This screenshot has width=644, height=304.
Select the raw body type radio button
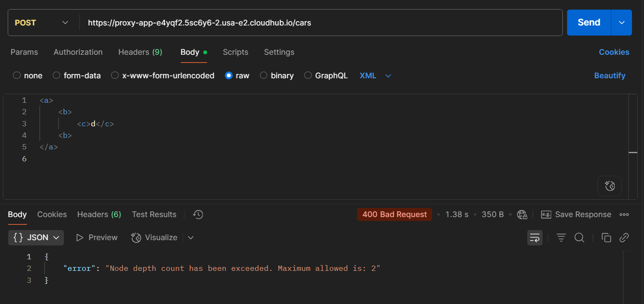229,75
